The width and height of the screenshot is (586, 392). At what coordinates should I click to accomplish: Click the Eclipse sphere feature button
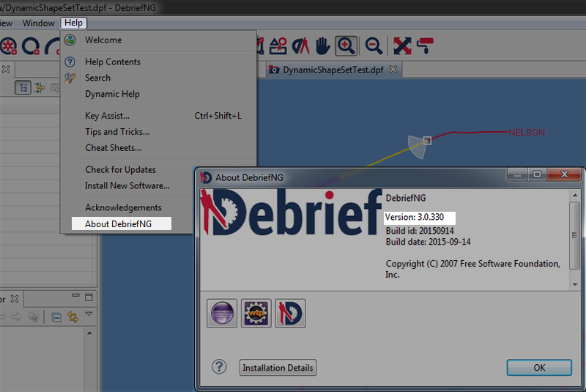(222, 313)
